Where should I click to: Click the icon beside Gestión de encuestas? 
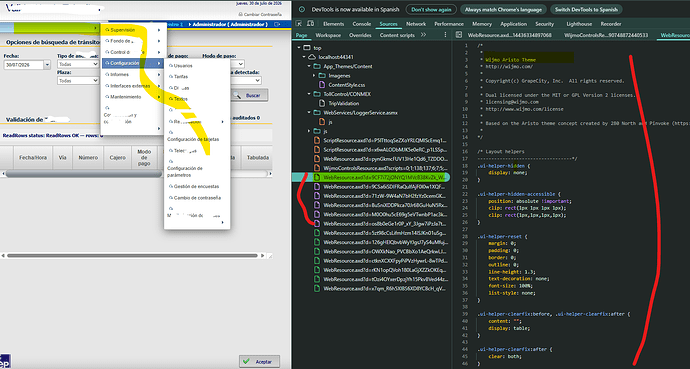click(171, 186)
